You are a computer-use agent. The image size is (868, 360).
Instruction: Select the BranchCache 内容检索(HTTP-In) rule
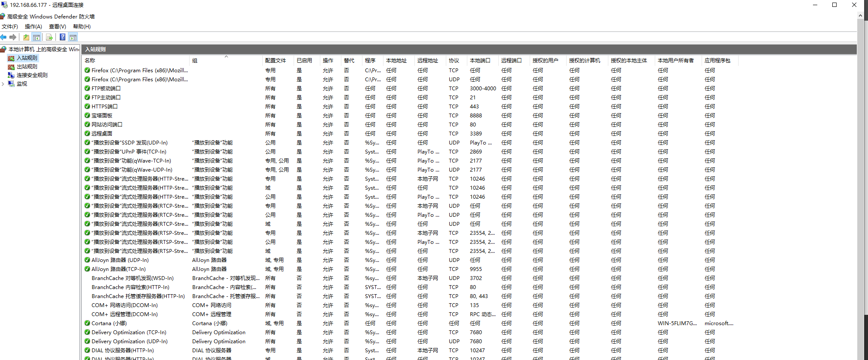click(130, 287)
